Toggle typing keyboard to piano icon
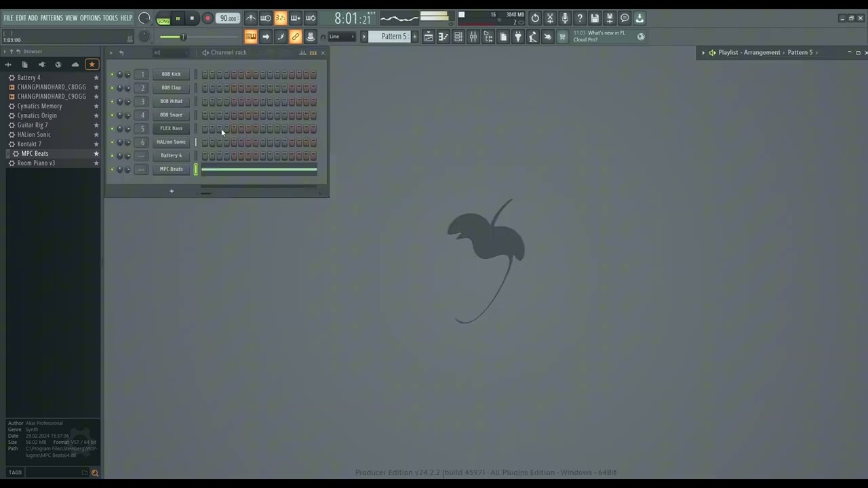This screenshot has width=868, height=488. pos(251,37)
